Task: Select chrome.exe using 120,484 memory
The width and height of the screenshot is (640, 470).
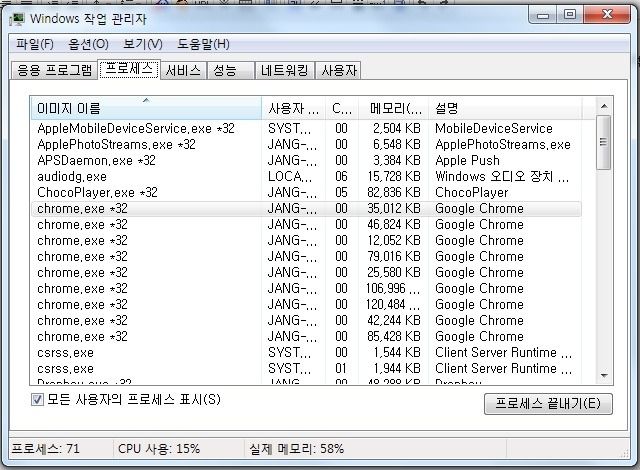Action: click(x=306, y=304)
